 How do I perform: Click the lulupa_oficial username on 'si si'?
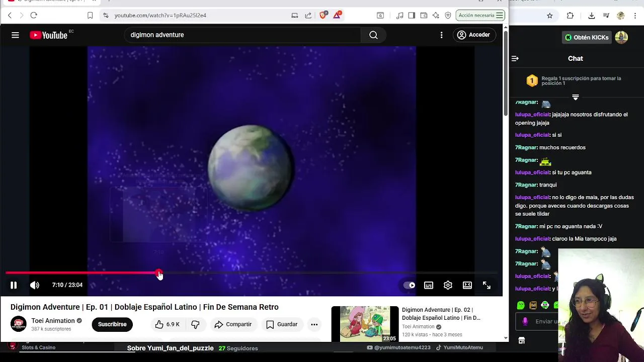tap(533, 135)
